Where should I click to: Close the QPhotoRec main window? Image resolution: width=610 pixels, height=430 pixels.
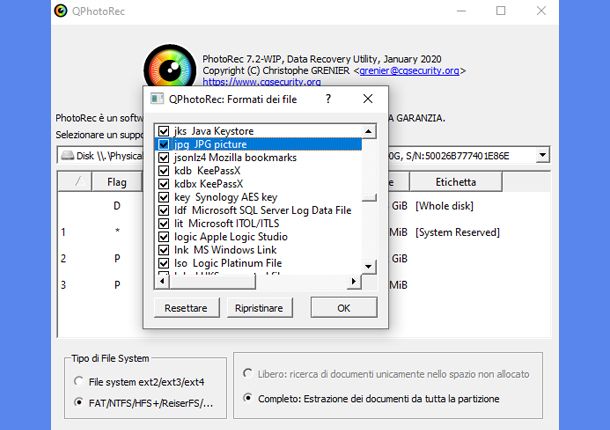[541, 11]
